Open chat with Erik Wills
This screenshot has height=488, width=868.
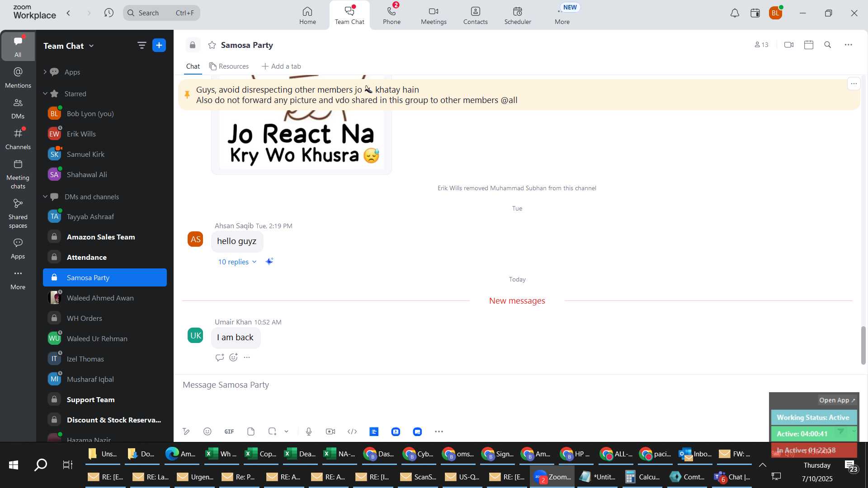pyautogui.click(x=105, y=134)
